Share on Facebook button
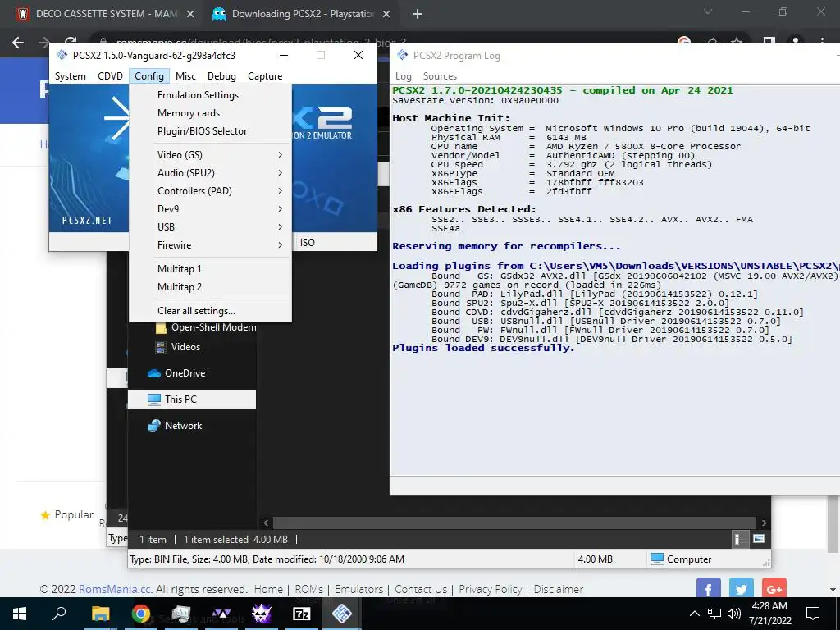Image resolution: width=840 pixels, height=630 pixels. (x=708, y=589)
